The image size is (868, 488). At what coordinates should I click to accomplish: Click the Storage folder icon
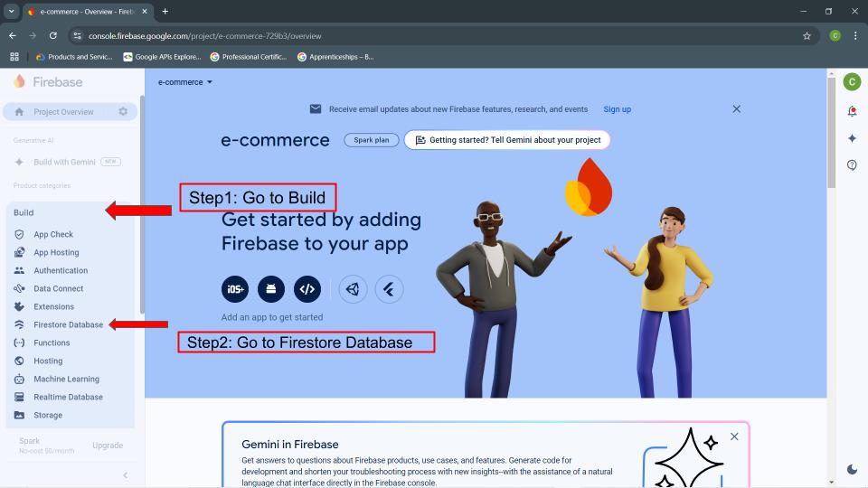click(19, 415)
